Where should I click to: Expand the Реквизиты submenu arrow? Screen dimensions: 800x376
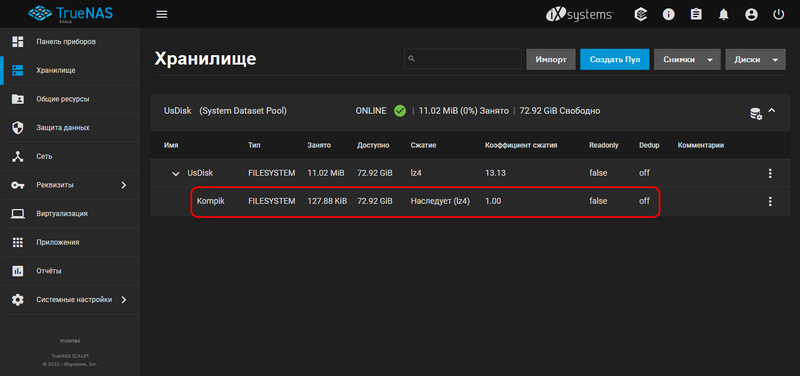coord(123,185)
